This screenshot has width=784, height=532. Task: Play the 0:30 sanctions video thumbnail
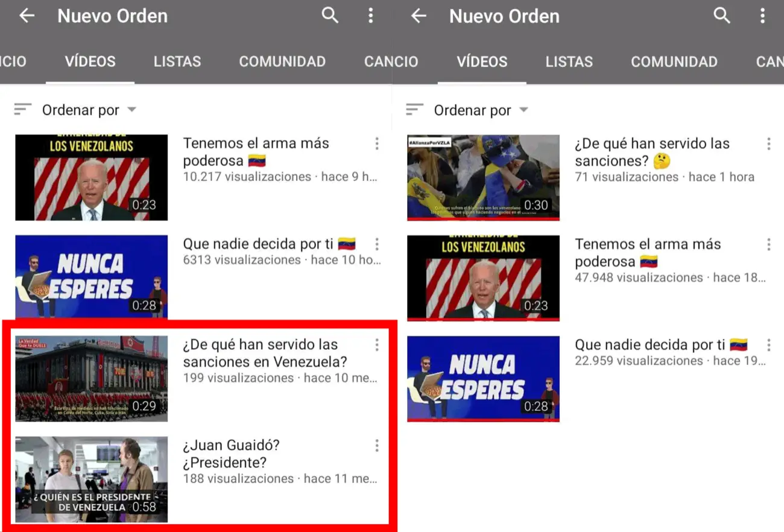(483, 177)
